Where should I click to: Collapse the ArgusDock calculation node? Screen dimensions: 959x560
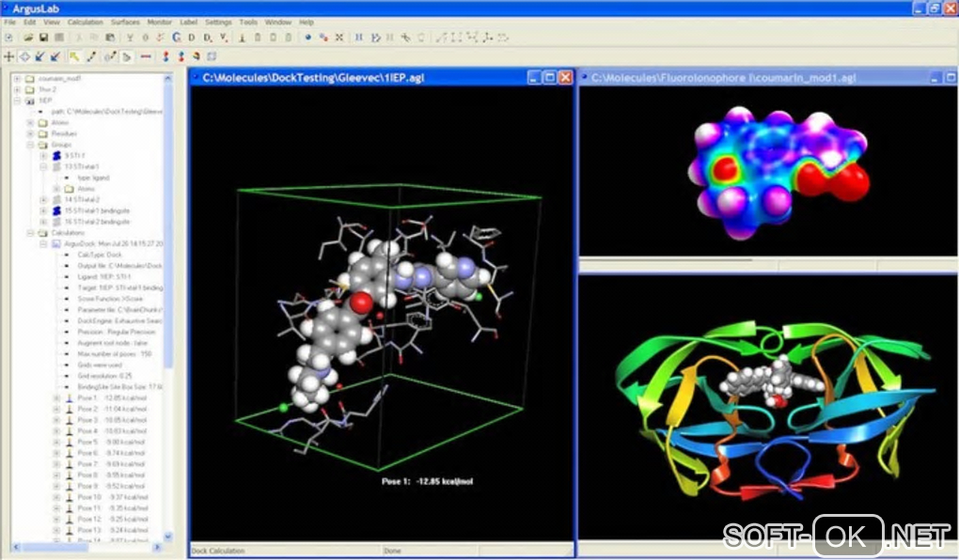point(43,244)
